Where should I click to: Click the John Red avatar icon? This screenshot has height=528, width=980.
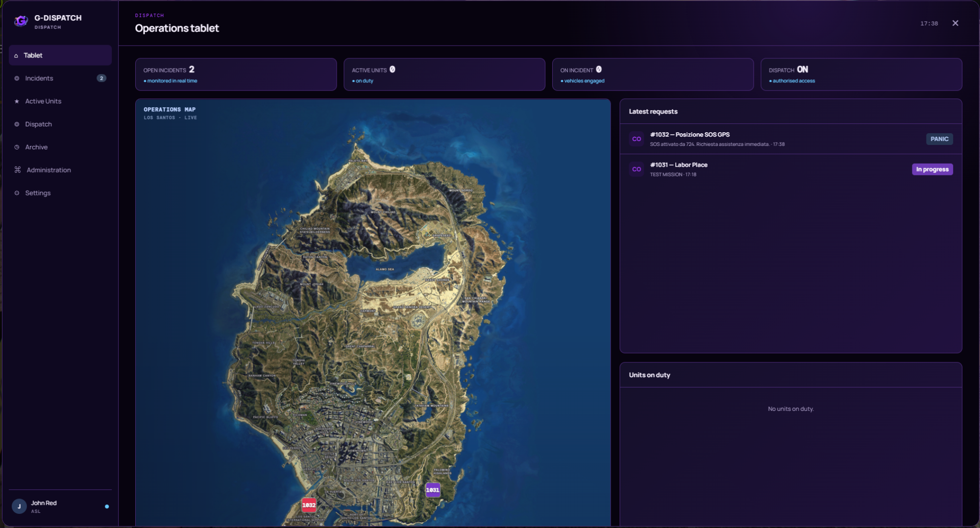coord(19,506)
